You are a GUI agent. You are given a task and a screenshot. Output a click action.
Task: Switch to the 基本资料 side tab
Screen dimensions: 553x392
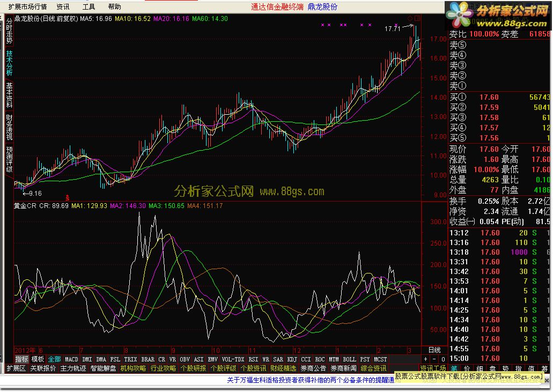tap(9, 95)
